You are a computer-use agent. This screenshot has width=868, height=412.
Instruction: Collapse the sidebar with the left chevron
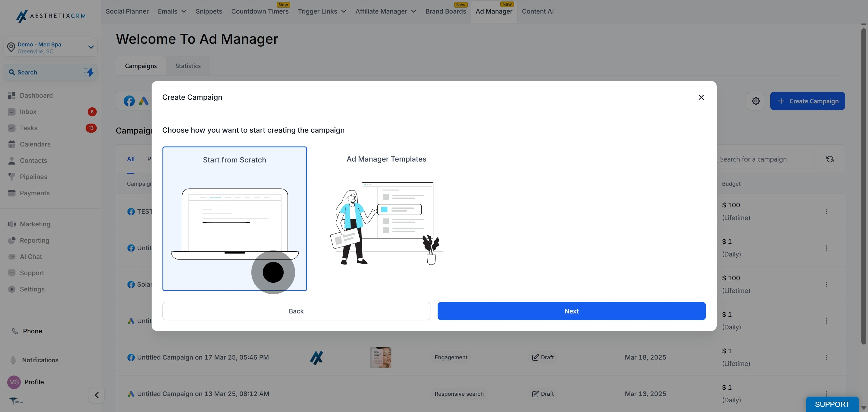click(97, 395)
